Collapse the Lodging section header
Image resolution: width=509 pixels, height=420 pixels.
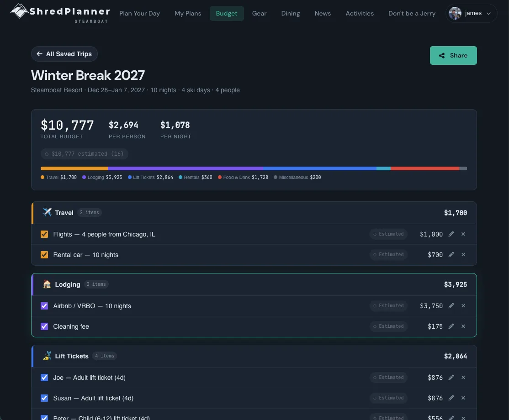coord(254,284)
